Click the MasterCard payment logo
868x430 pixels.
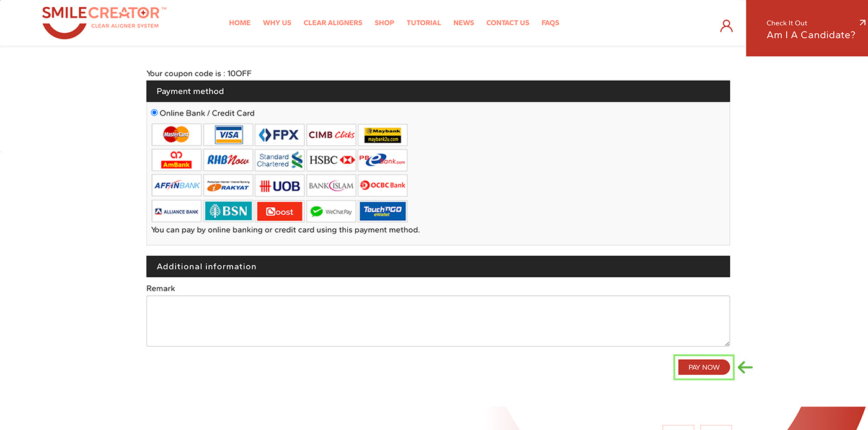(177, 135)
